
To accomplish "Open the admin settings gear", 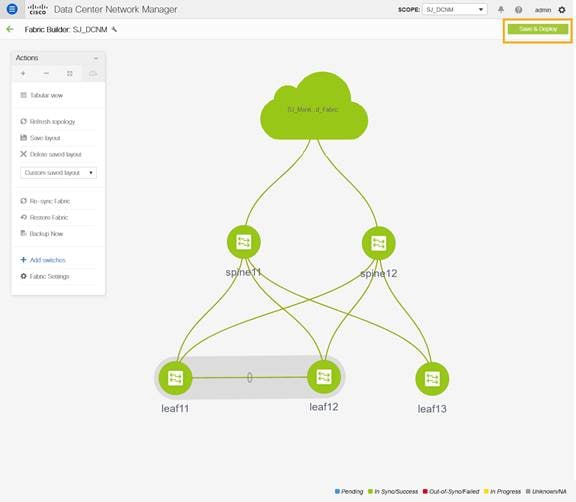I will pos(562,10).
